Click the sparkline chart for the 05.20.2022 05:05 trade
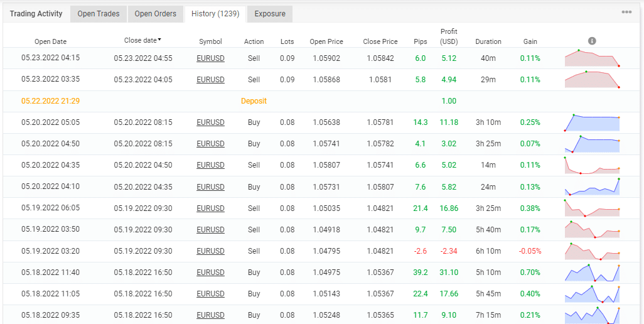Viewport: 644px width, 324px height. (x=592, y=122)
